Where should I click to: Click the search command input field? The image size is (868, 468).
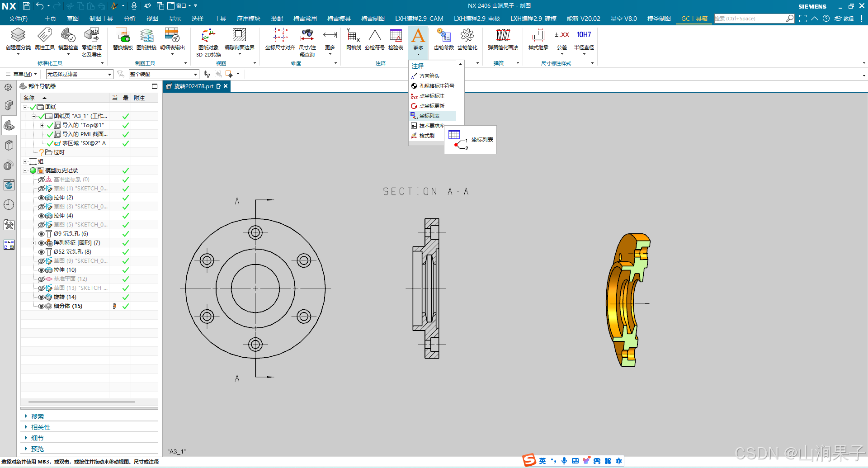pyautogui.click(x=750, y=19)
